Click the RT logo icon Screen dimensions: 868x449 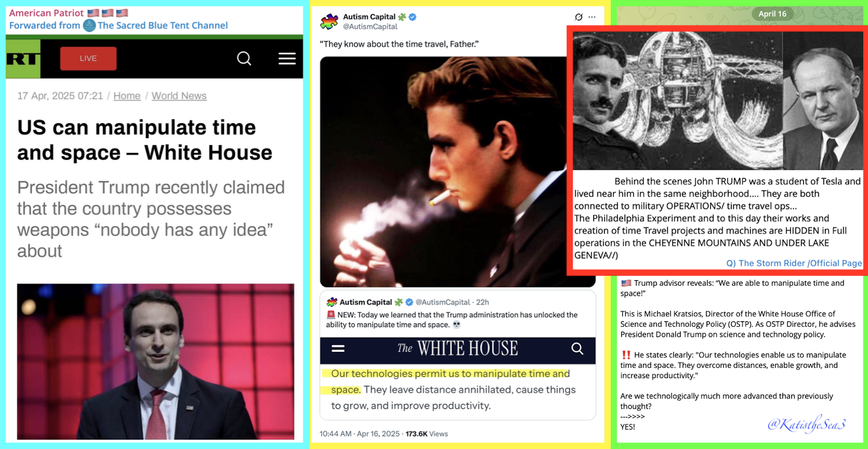[x=23, y=59]
